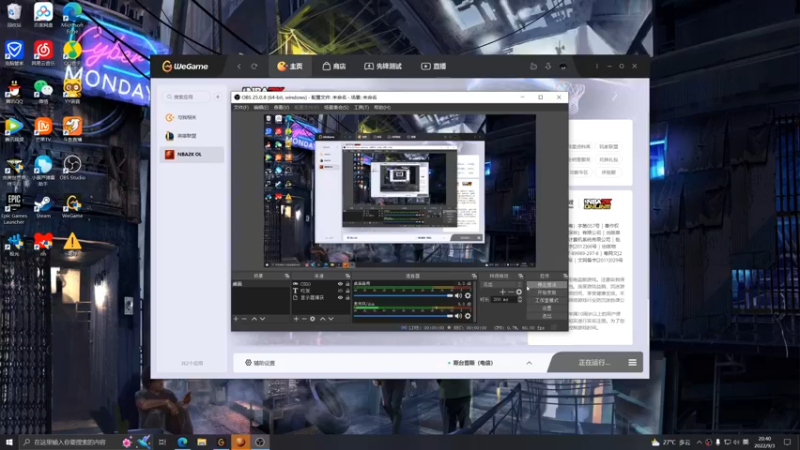The height and width of the screenshot is (450, 800).
Task: Open the Epic Games Launcher desktop icon
Action: point(14,208)
